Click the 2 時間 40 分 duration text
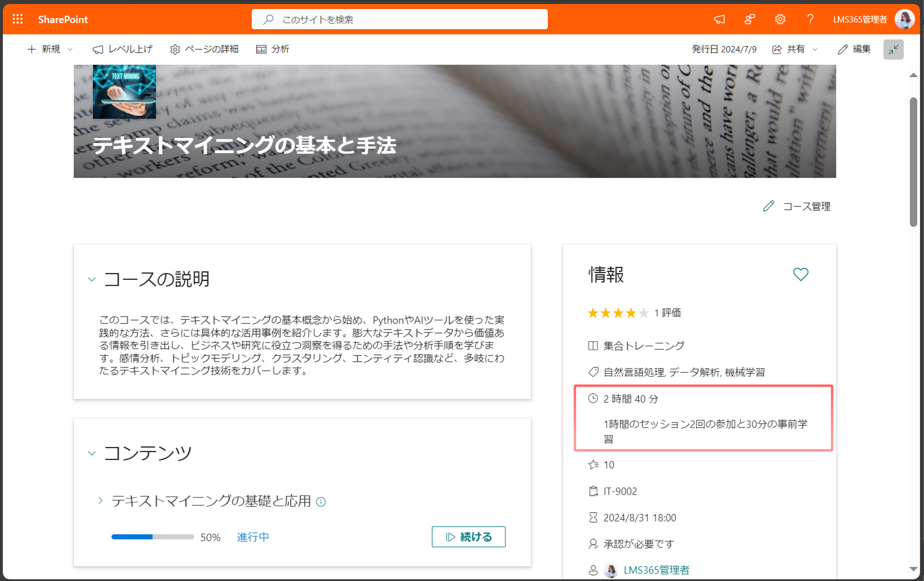924x581 pixels. [x=631, y=399]
